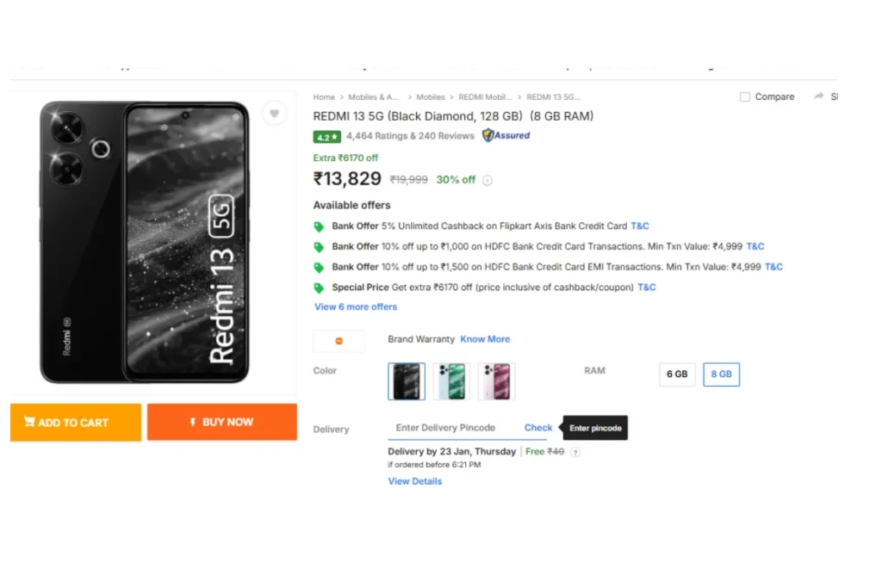
Task: Select the 8 GB RAM option
Action: click(721, 374)
